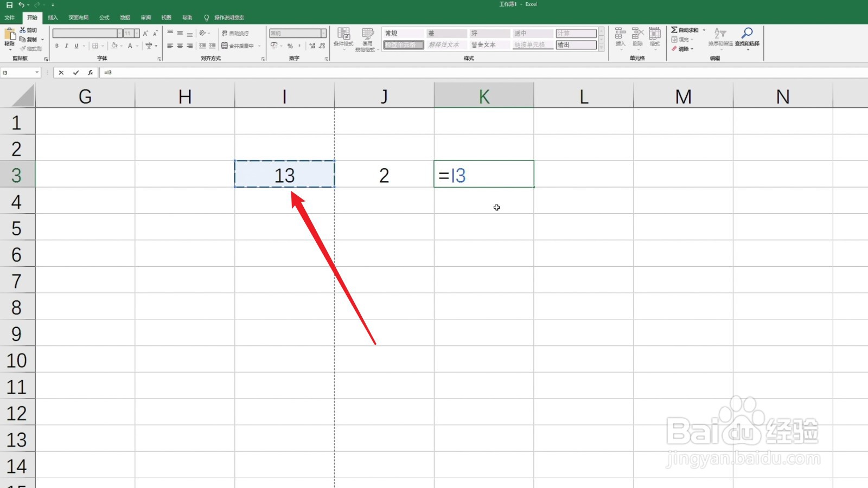
Task: Toggle center text alignment
Action: [180, 46]
